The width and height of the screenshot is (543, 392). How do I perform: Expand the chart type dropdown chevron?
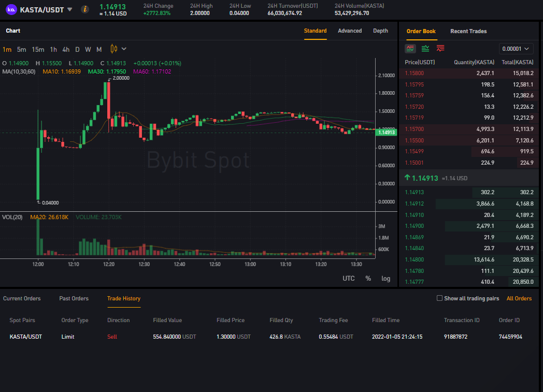coord(124,49)
